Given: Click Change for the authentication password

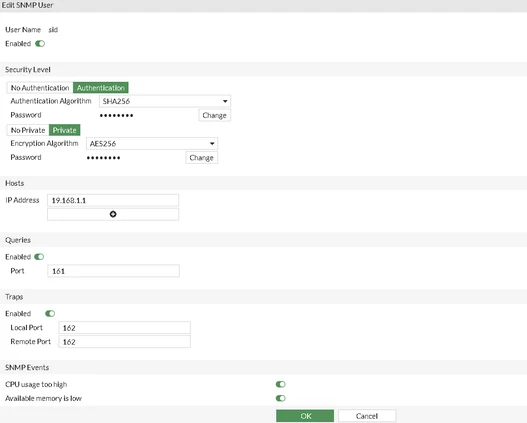Looking at the screenshot, I should pyautogui.click(x=214, y=115).
